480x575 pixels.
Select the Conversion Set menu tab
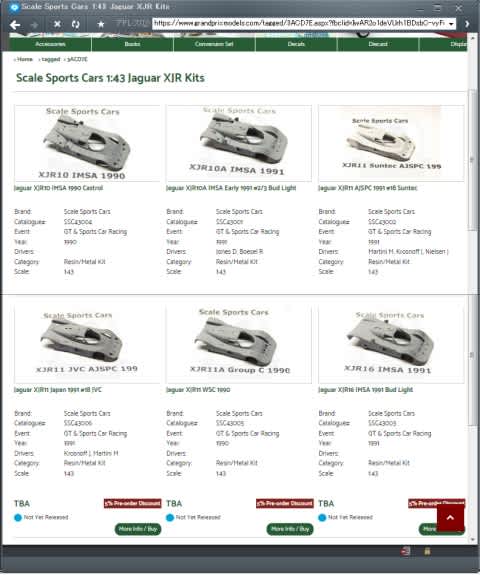[x=214, y=44]
